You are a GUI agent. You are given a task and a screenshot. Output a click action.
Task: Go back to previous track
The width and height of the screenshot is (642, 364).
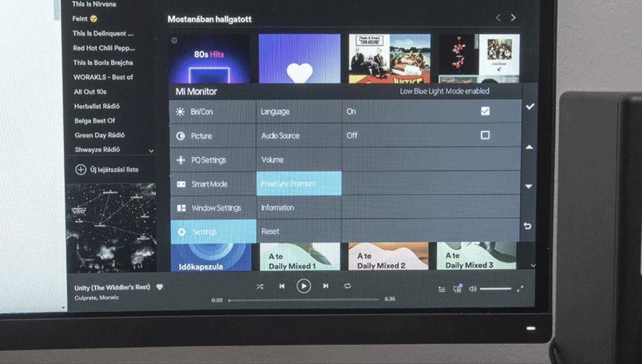click(x=282, y=286)
